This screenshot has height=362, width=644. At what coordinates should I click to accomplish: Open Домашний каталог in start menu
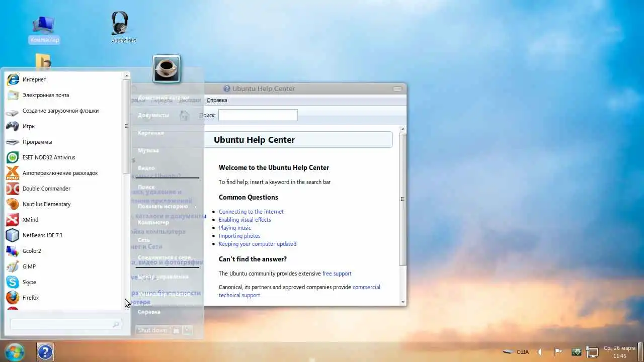pos(164,98)
